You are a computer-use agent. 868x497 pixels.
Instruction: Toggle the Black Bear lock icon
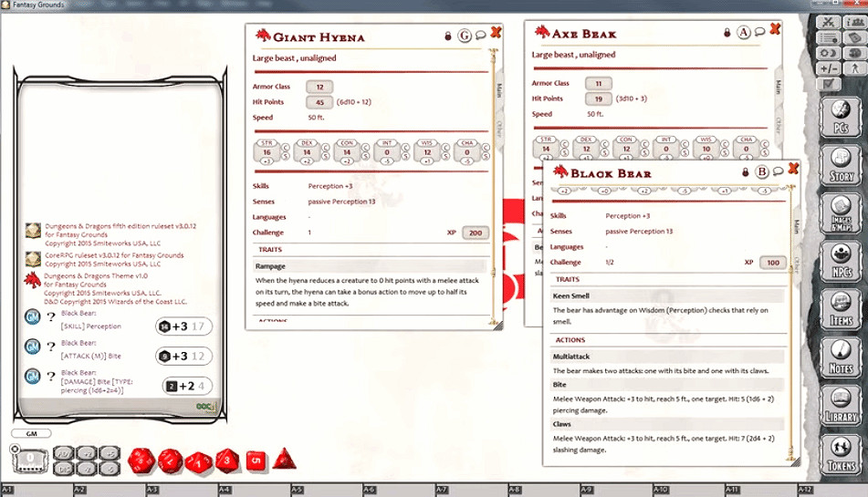click(x=745, y=172)
